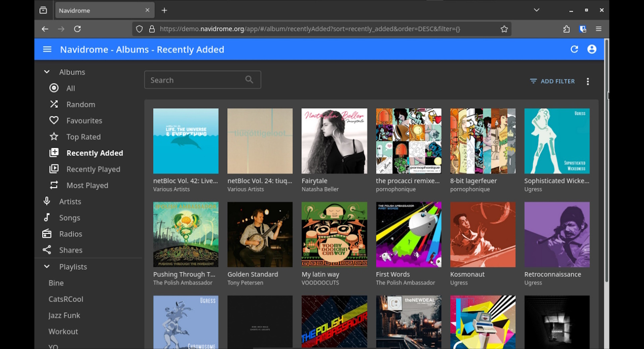Screen dimensions: 644x349
Task: Open Top Rated albums star icon
Action: 54,137
